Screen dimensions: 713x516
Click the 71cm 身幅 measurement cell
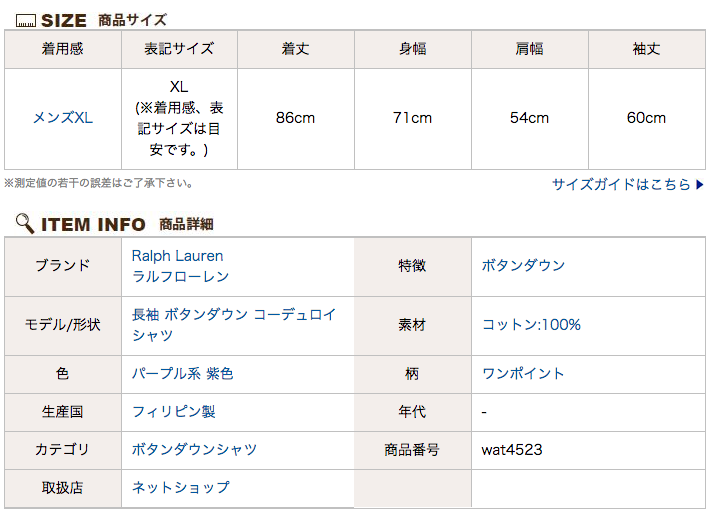pyautogui.click(x=413, y=119)
